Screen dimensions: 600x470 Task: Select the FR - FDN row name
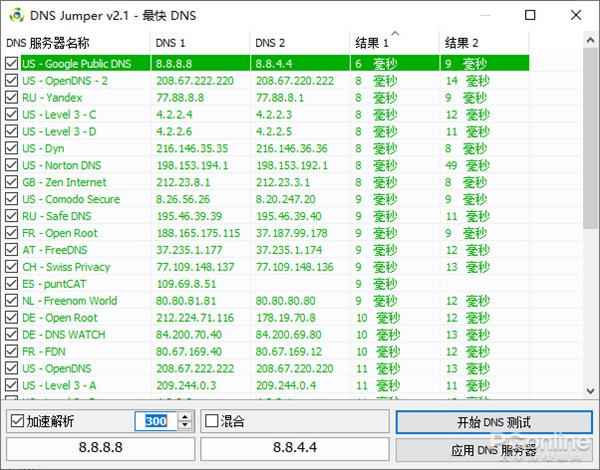[44, 351]
